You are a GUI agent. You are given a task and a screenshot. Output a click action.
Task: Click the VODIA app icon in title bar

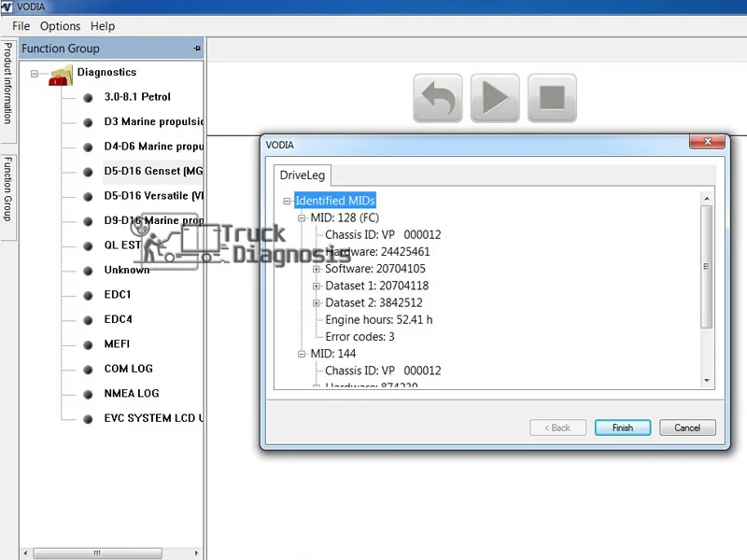click(x=7, y=7)
